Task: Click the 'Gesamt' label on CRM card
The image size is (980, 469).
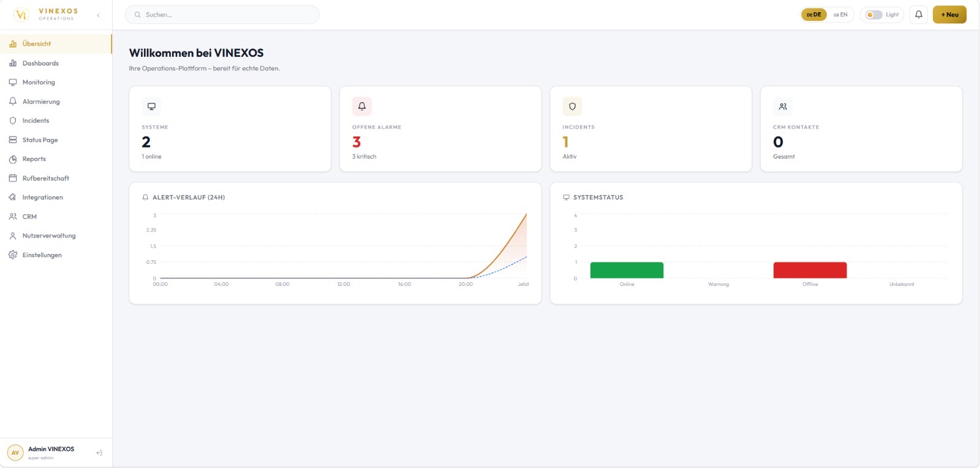Action: [784, 157]
